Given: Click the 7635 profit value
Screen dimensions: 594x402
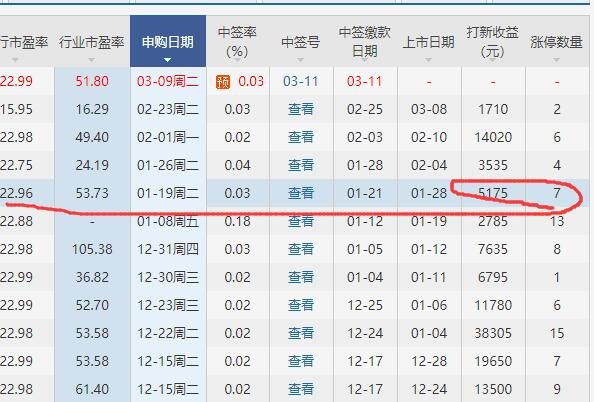Looking at the screenshot, I should pyautogui.click(x=493, y=249).
